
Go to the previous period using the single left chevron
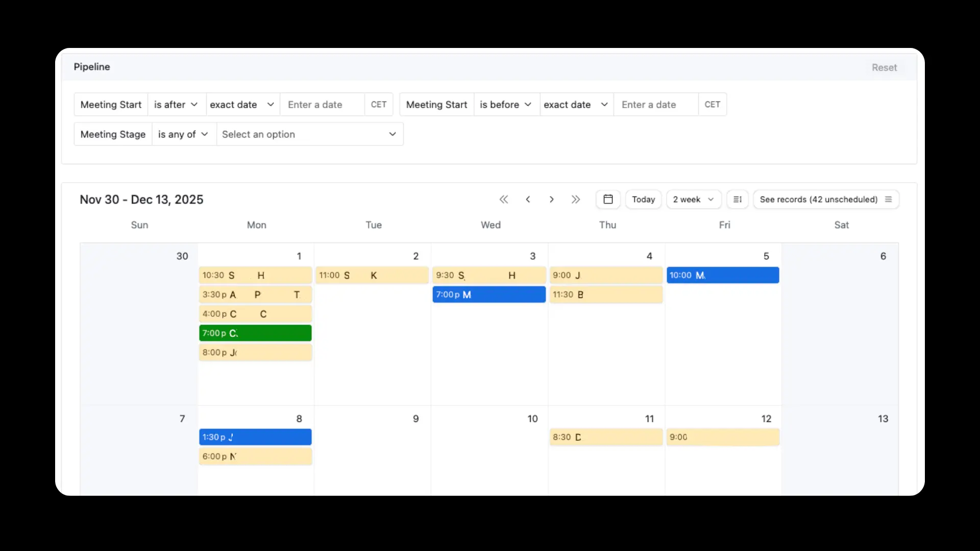coord(528,199)
